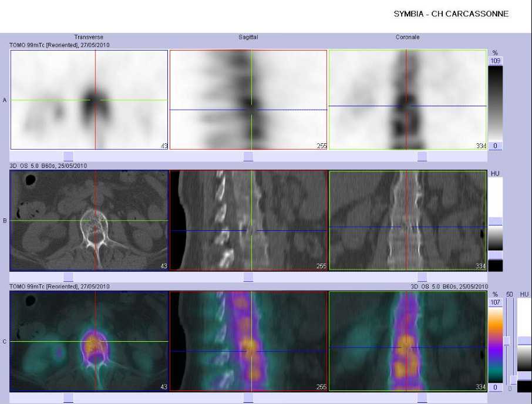Click the upper value 107 on fusion color scale
Viewport: 532px width, 404px height.
[x=496, y=302]
